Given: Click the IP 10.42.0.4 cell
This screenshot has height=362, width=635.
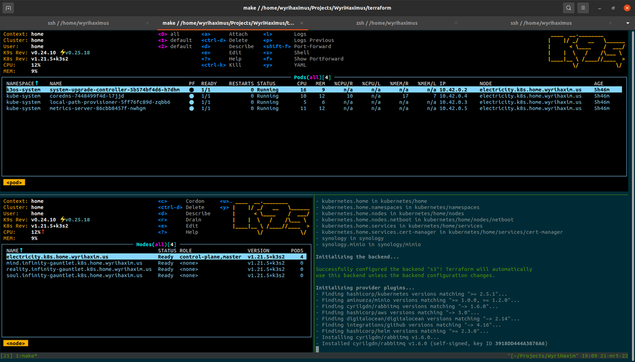Looking at the screenshot, I should [x=454, y=96].
